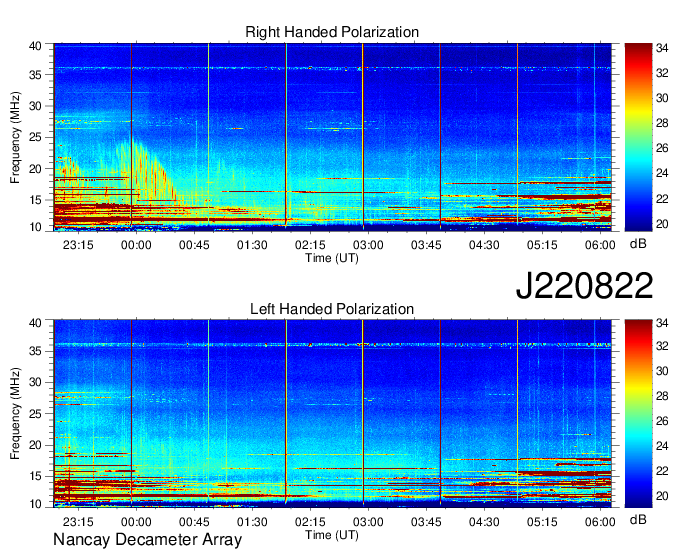Click the 15 MHz tick on left-handed frequency axis
680x552 pixels.
coord(35,476)
